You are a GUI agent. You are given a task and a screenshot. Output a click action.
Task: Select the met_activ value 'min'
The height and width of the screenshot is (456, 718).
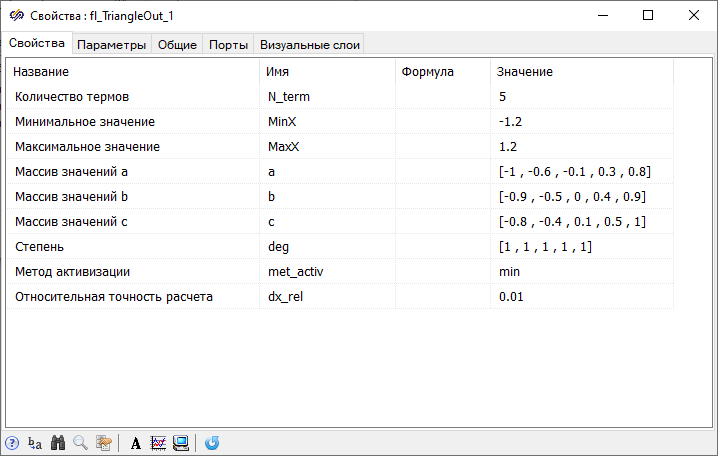(581, 272)
